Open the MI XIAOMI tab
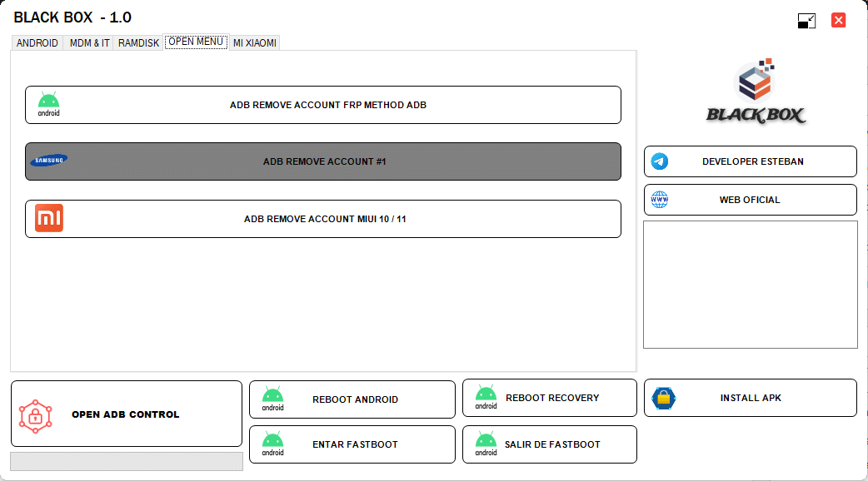Image resolution: width=868 pixels, height=481 pixels. pyautogui.click(x=255, y=42)
